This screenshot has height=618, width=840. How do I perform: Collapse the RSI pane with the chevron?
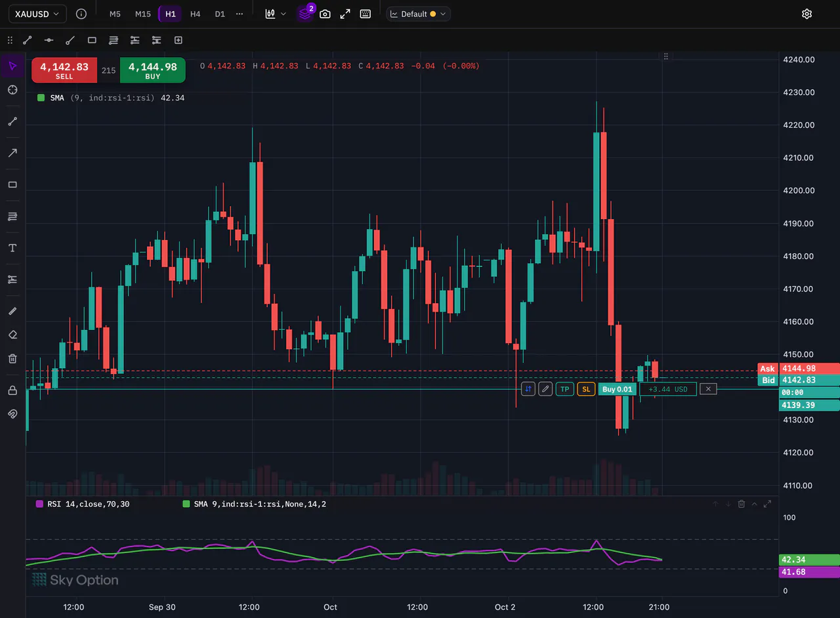[x=755, y=504]
